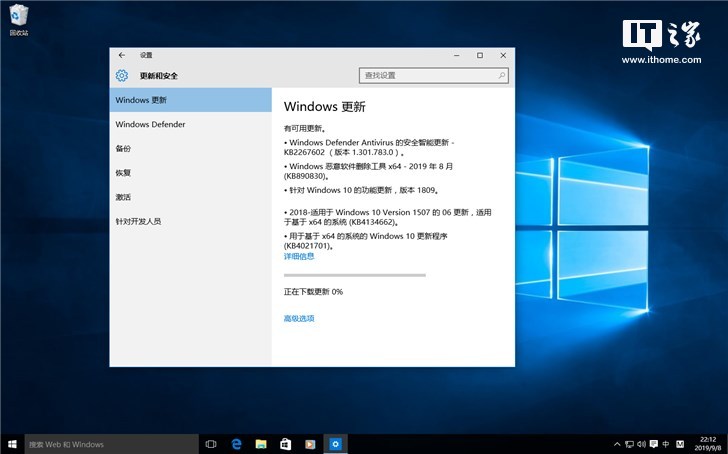
Task: Show hidden system tray icons
Action: [617, 444]
